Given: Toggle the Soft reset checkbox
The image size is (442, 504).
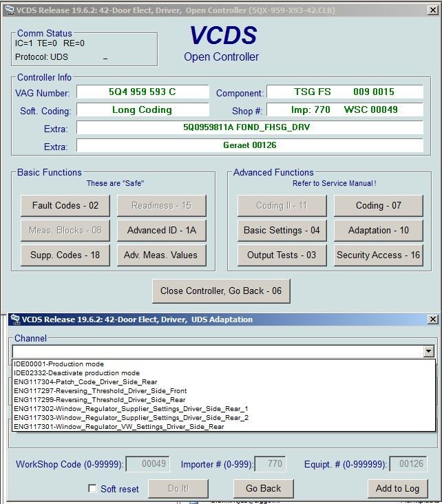Looking at the screenshot, I should 92,489.
